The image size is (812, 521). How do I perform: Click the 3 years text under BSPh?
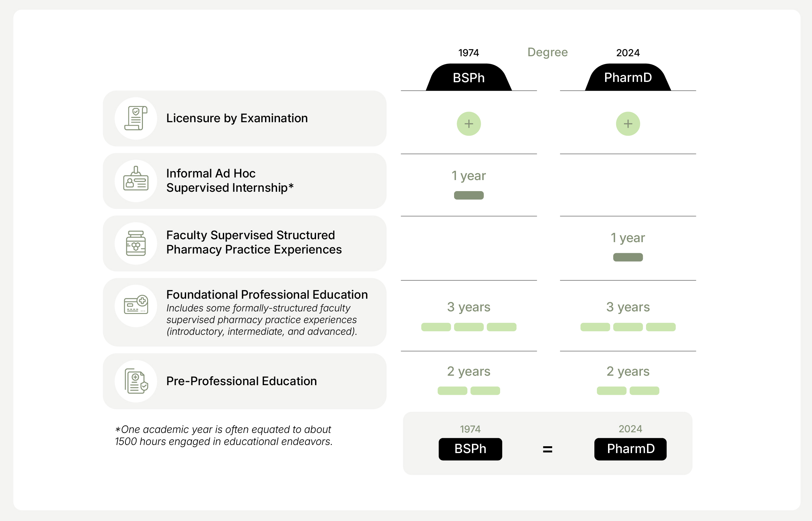pyautogui.click(x=469, y=307)
